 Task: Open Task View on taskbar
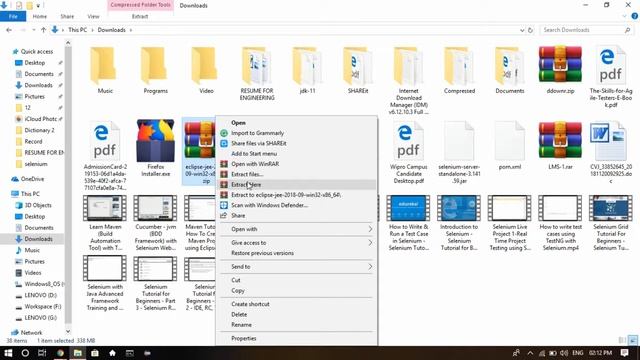[x=42, y=353]
